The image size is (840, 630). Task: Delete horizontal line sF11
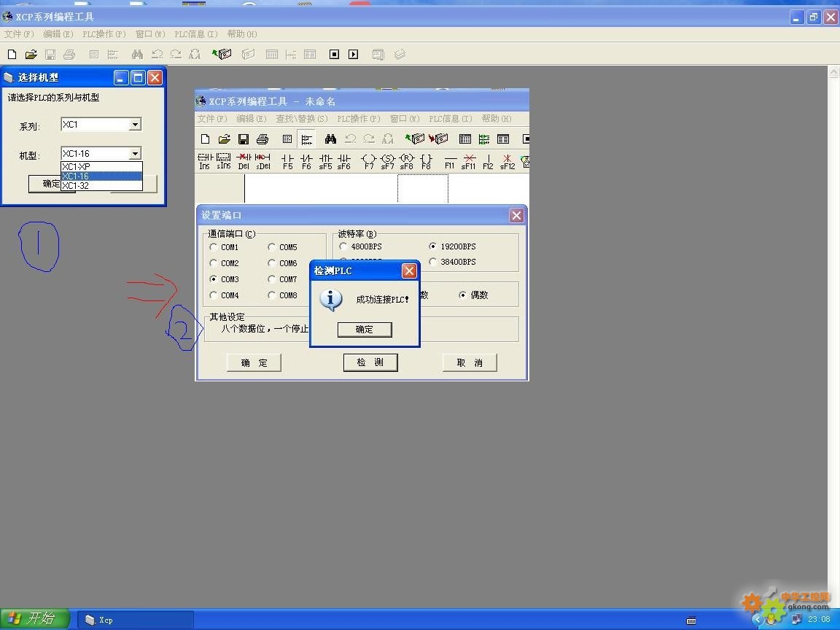(x=469, y=161)
